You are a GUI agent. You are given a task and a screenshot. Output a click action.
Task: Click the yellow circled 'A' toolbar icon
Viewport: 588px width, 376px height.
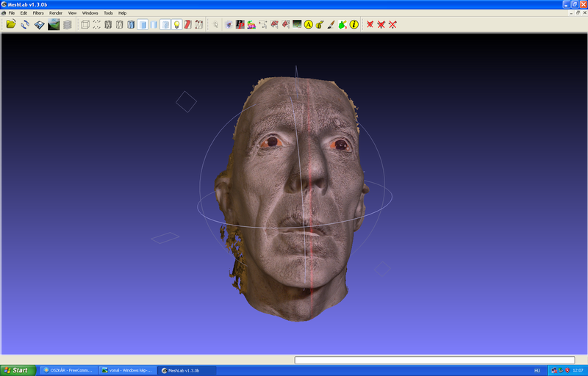tap(308, 24)
